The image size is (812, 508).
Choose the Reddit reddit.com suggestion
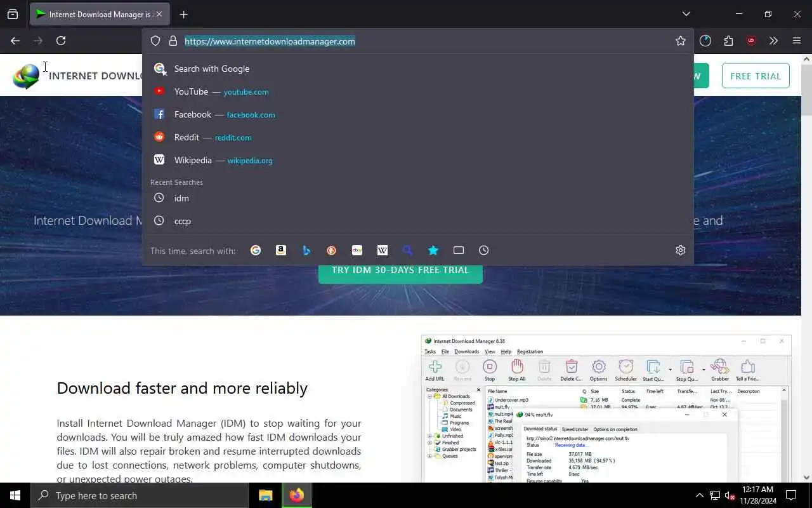418,137
